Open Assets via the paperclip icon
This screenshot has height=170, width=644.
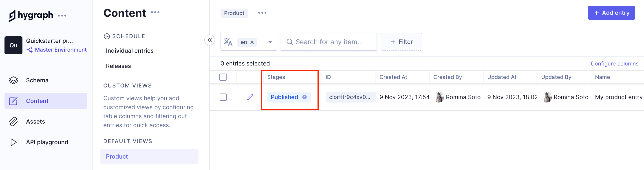[x=13, y=122]
